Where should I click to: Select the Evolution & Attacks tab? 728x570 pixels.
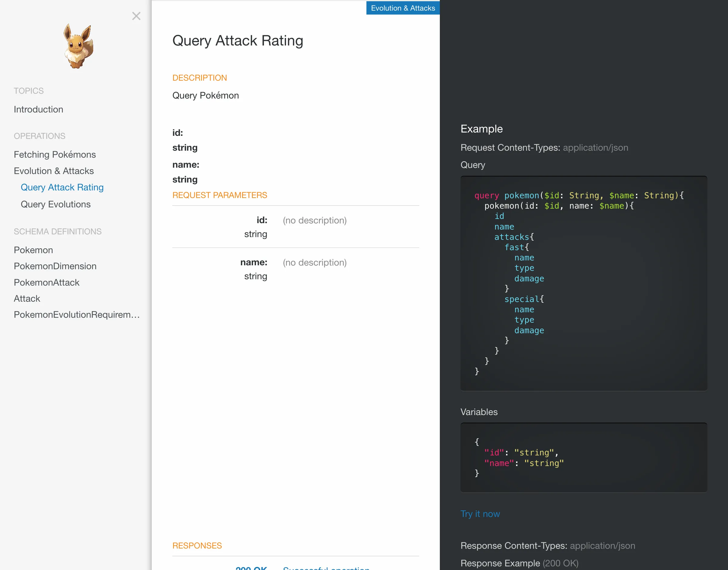[x=403, y=8]
